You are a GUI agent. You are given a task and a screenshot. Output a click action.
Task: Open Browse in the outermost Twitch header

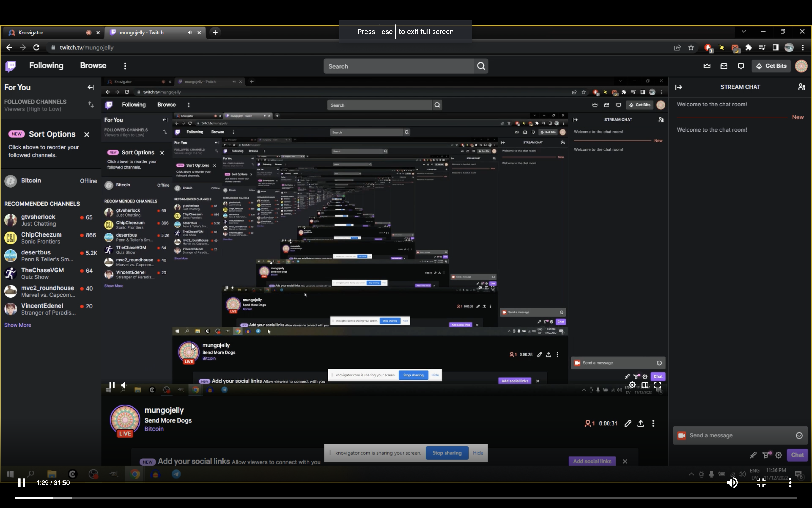pyautogui.click(x=93, y=66)
